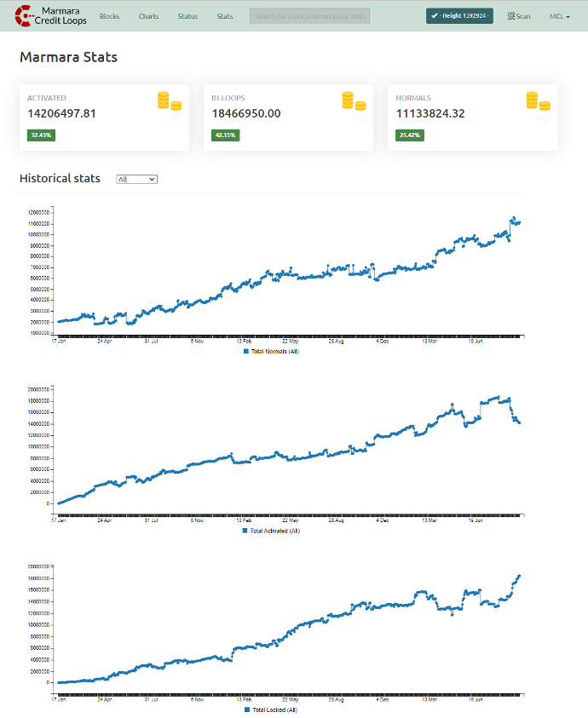
Task: Focus the block/transaction search field
Action: point(310,16)
